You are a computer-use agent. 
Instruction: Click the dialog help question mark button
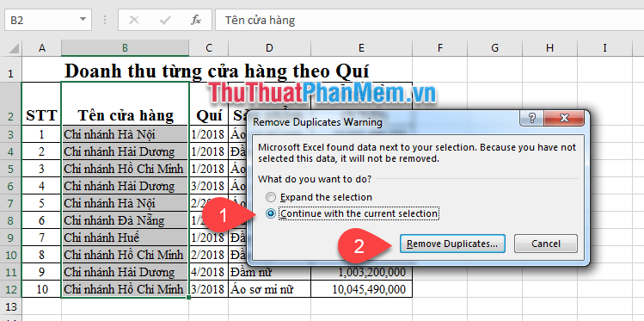pyautogui.click(x=531, y=119)
